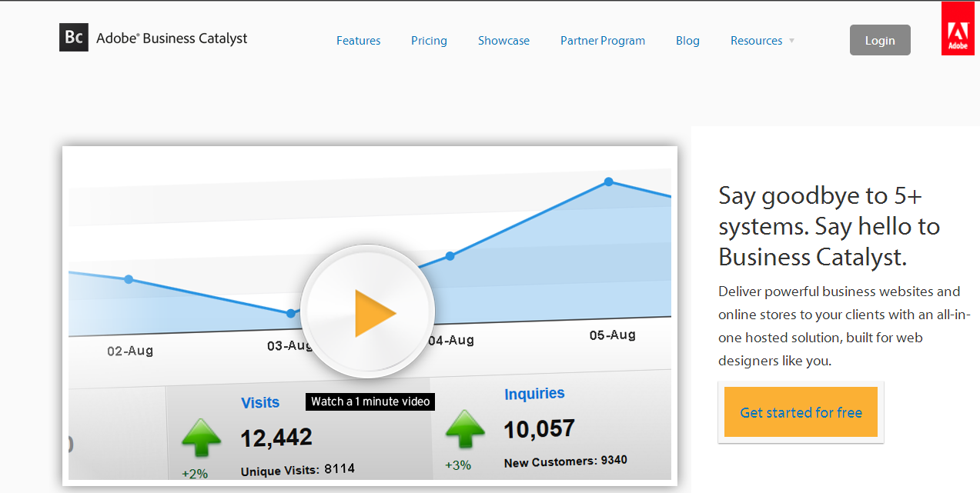Open the Partner Program page
Screen dimensions: 980x493
pos(603,41)
